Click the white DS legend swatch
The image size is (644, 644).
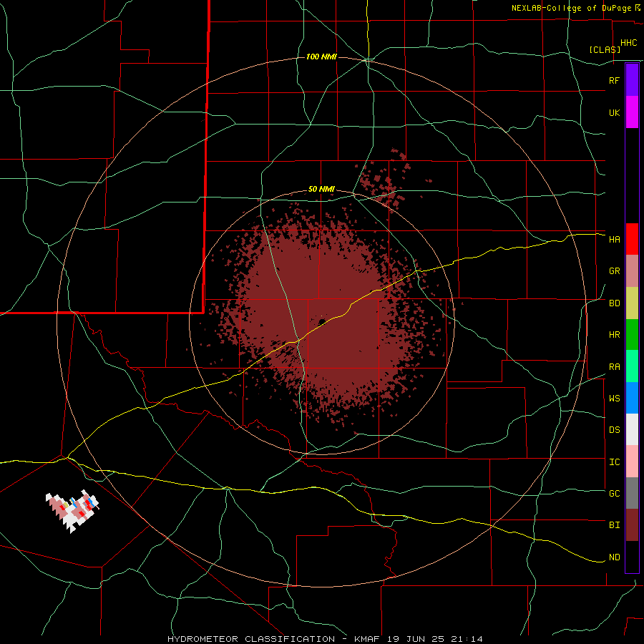click(632, 429)
